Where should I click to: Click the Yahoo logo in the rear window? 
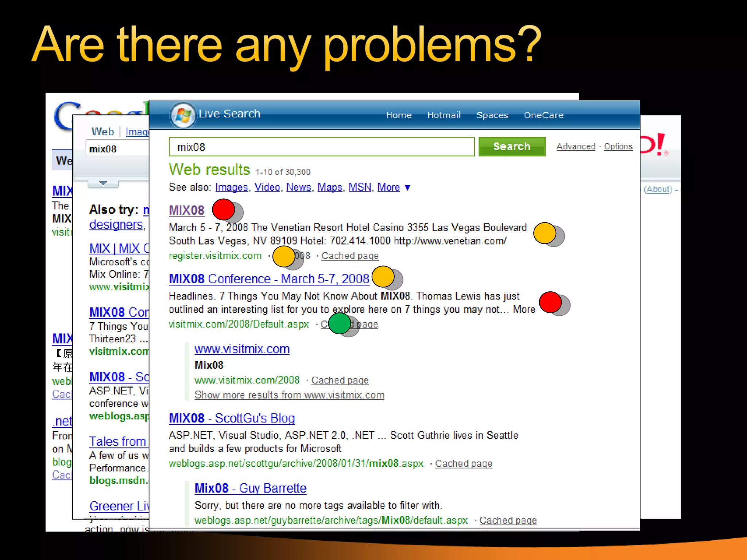pyautogui.click(x=654, y=144)
